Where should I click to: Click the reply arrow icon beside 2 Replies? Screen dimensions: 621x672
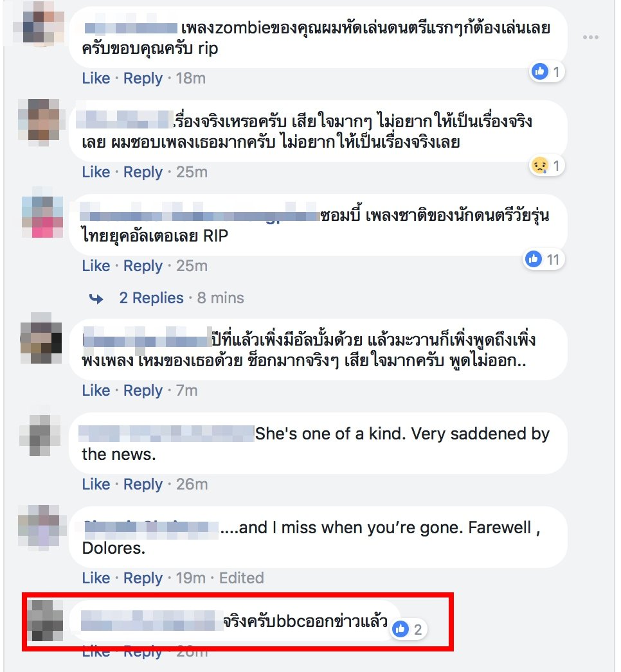tap(96, 298)
